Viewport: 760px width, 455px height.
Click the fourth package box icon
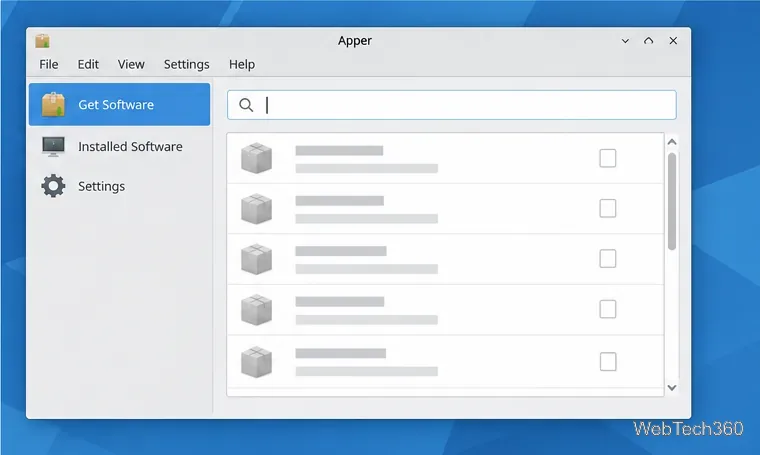click(x=256, y=310)
